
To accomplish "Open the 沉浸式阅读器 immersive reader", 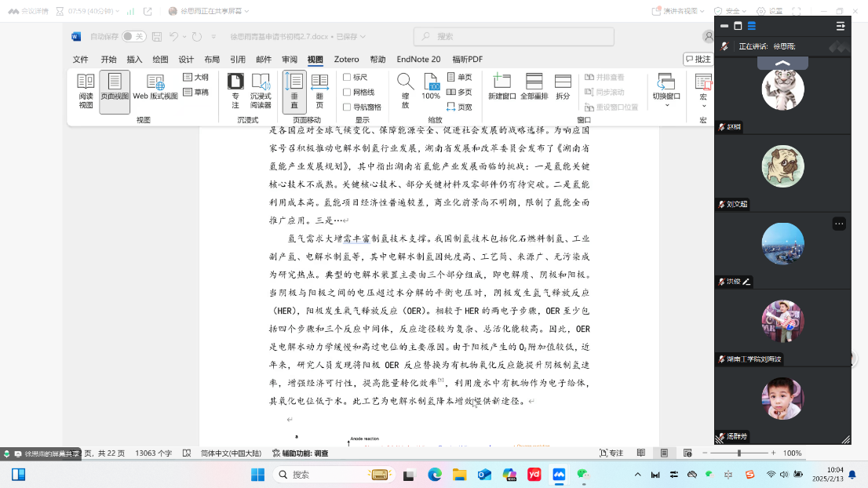I will click(261, 91).
